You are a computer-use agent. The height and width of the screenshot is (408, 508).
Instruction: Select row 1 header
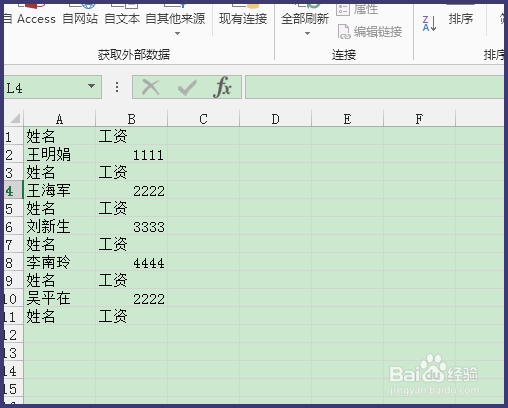[x=13, y=136]
